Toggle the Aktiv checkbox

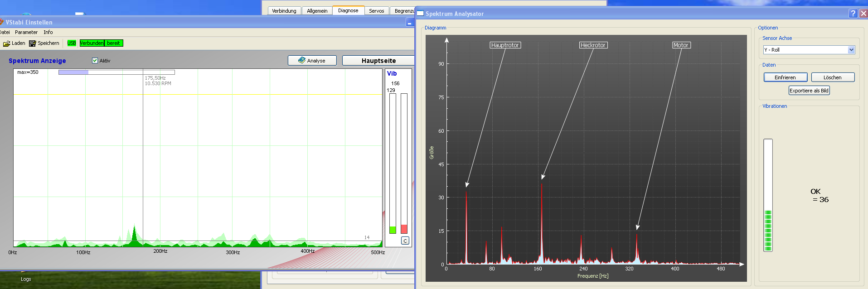tap(95, 61)
